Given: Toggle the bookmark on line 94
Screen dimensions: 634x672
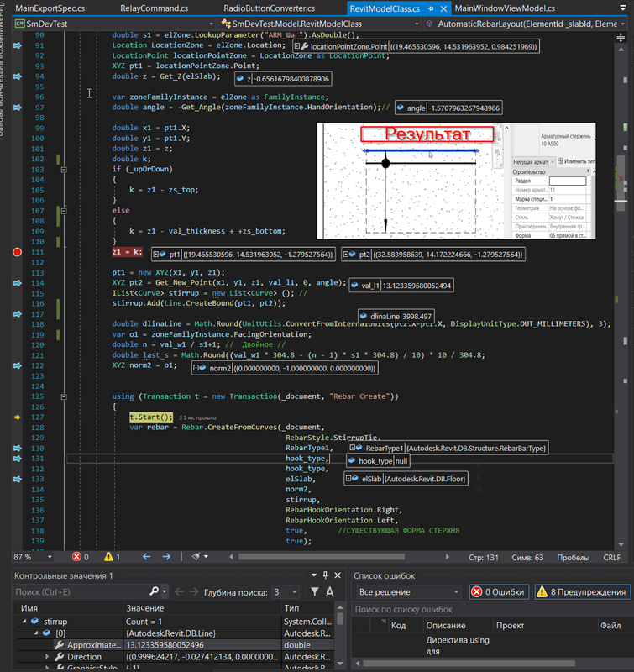Looking at the screenshot, I should (18, 76).
